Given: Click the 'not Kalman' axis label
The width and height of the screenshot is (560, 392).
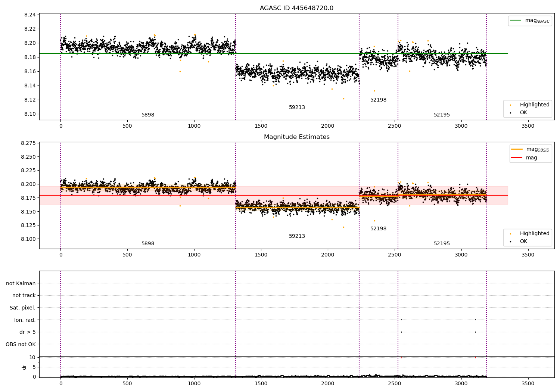Looking at the screenshot, I should 21,283.
